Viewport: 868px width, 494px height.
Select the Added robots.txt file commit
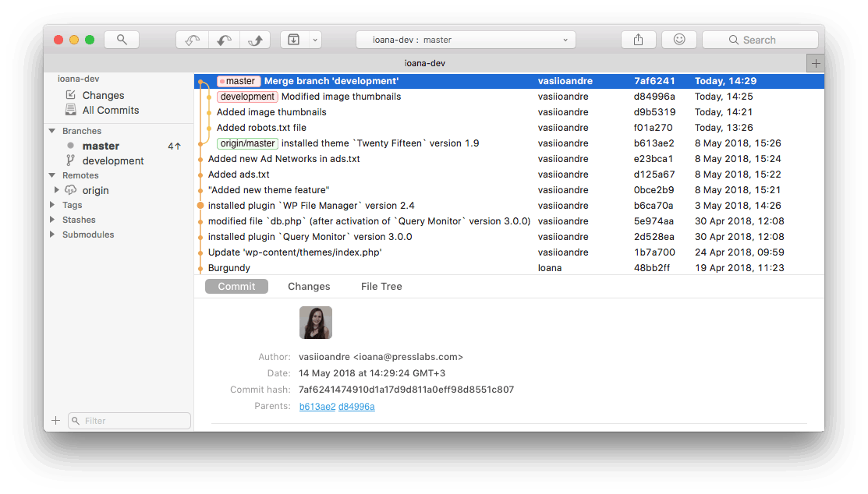[x=509, y=127]
